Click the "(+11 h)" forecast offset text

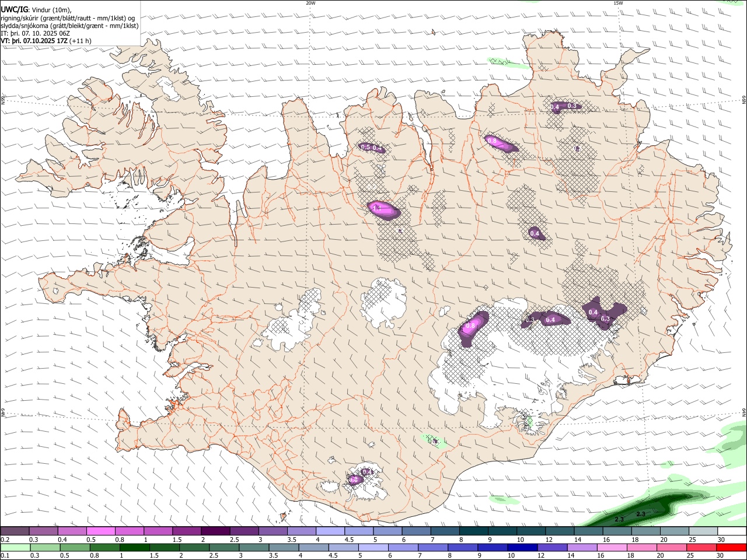point(80,41)
